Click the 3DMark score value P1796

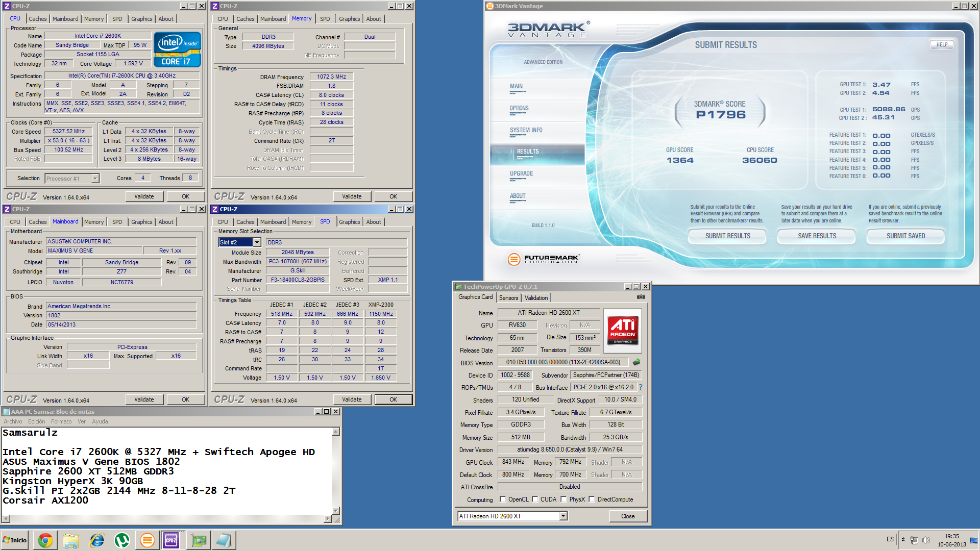tap(720, 115)
